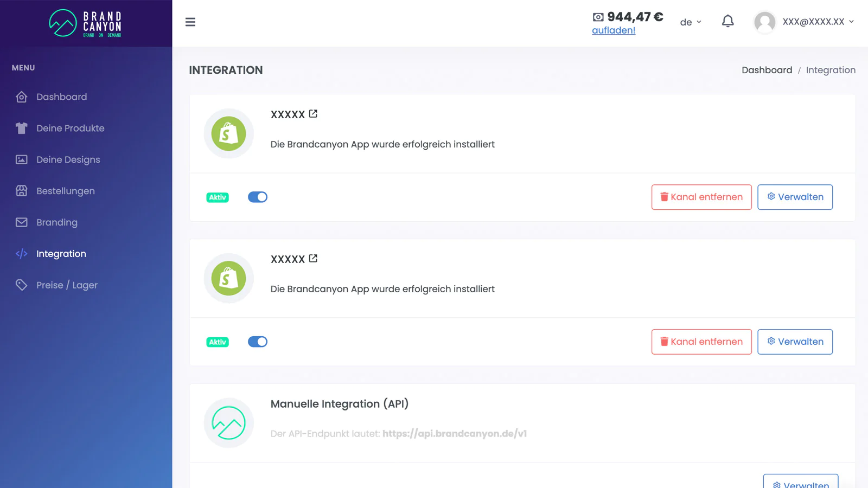The height and width of the screenshot is (488, 868).
Task: Open Deine Produkte in the sidebar
Action: point(70,129)
